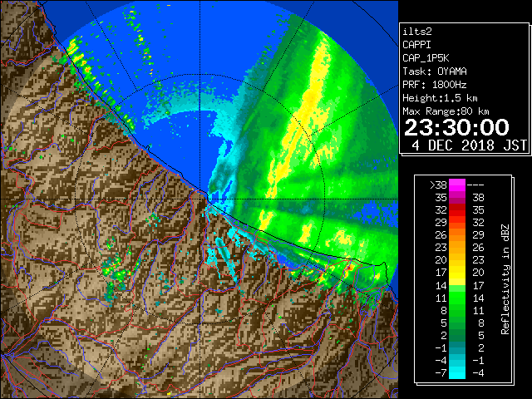Click the 'Task: OYAMA' line
Viewport: 532px width, 399px height.
point(435,71)
